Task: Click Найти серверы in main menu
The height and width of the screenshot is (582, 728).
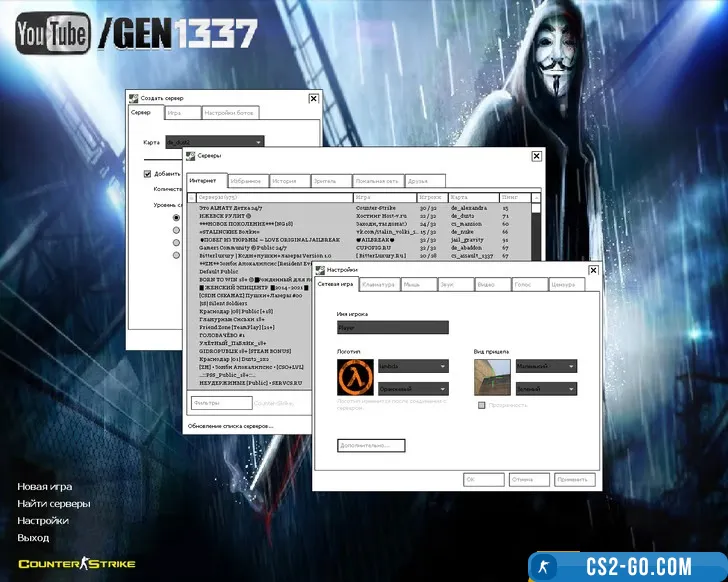Action: click(54, 503)
